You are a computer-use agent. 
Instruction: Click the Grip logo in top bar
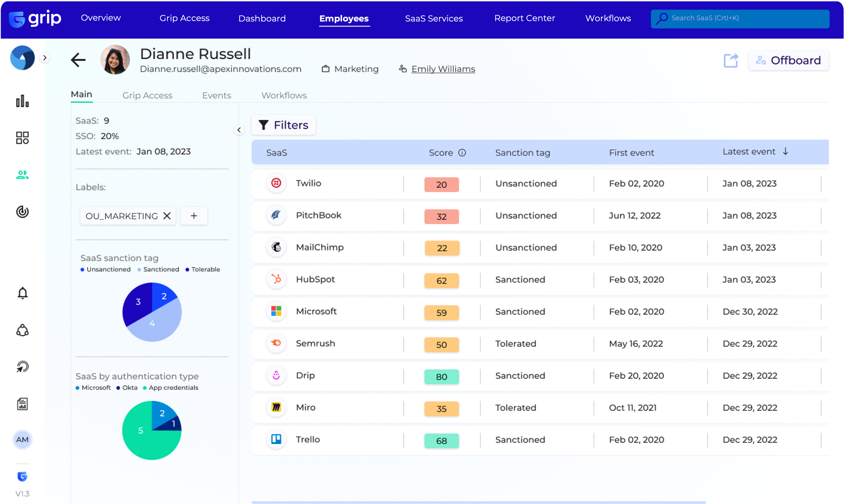click(35, 18)
